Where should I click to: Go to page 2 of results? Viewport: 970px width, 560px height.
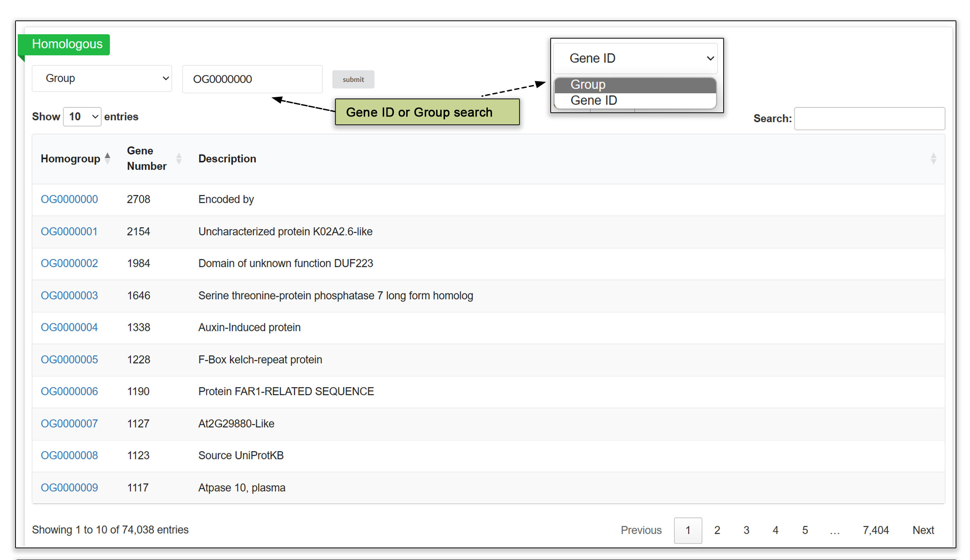coord(716,530)
